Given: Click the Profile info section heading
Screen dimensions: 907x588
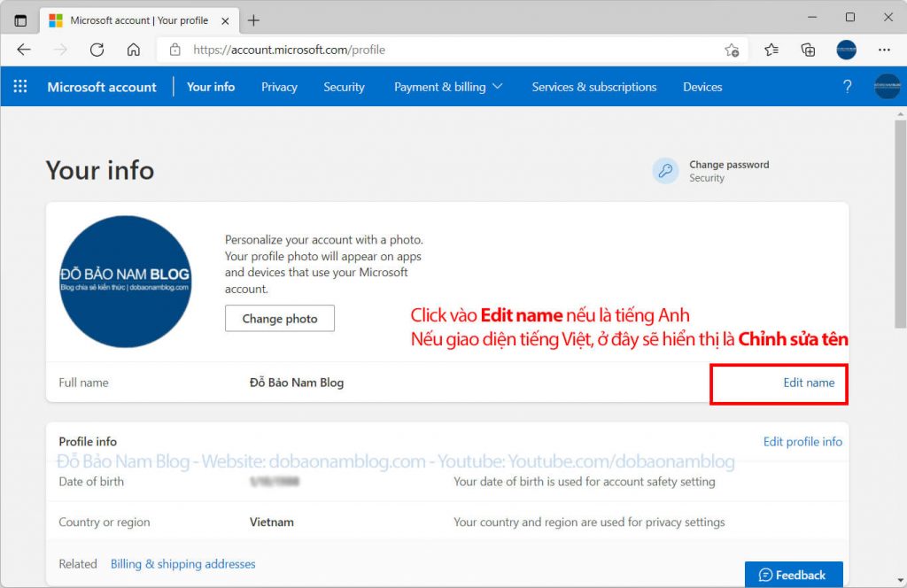Looking at the screenshot, I should pyautogui.click(x=88, y=442).
